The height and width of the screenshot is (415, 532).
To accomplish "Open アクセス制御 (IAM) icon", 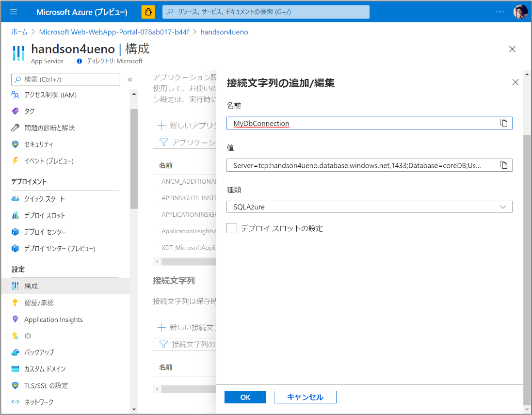I will [x=15, y=95].
